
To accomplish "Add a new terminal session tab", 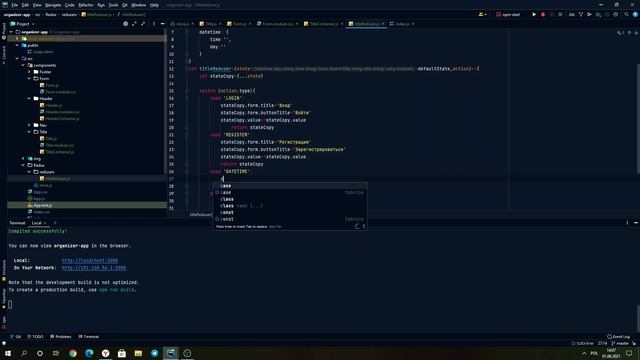I will (x=55, y=223).
